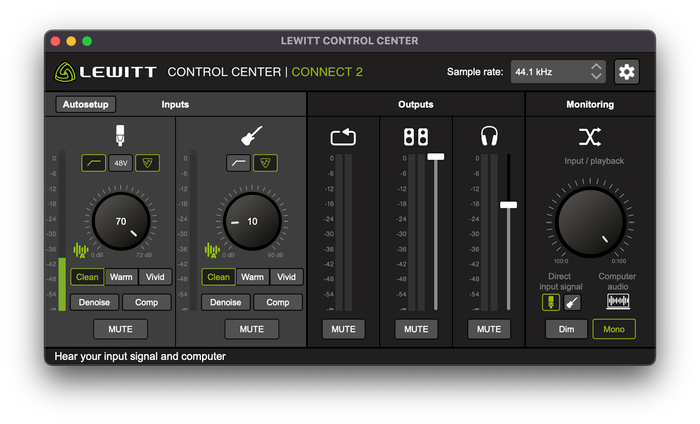
Task: Click the LEWITT logo
Action: (x=105, y=72)
